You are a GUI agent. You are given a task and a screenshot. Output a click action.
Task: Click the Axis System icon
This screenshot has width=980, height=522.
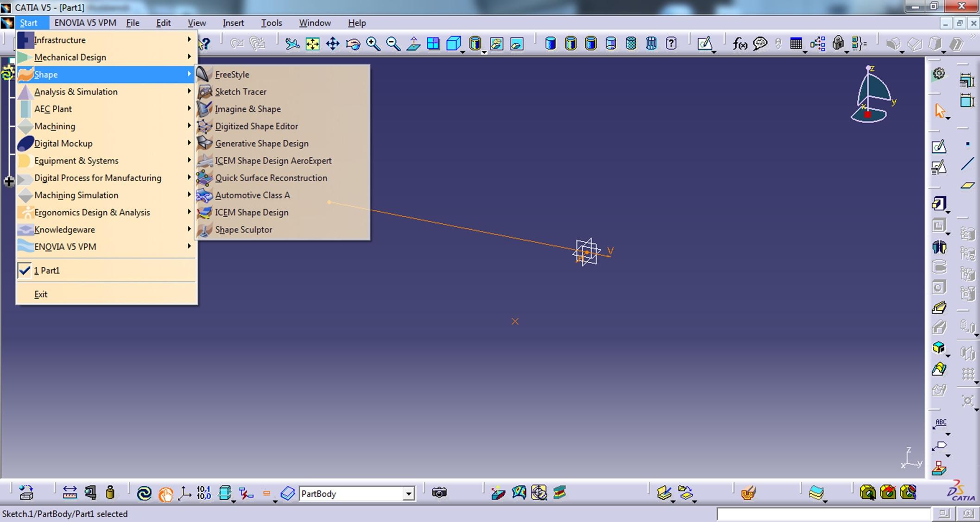(184, 493)
